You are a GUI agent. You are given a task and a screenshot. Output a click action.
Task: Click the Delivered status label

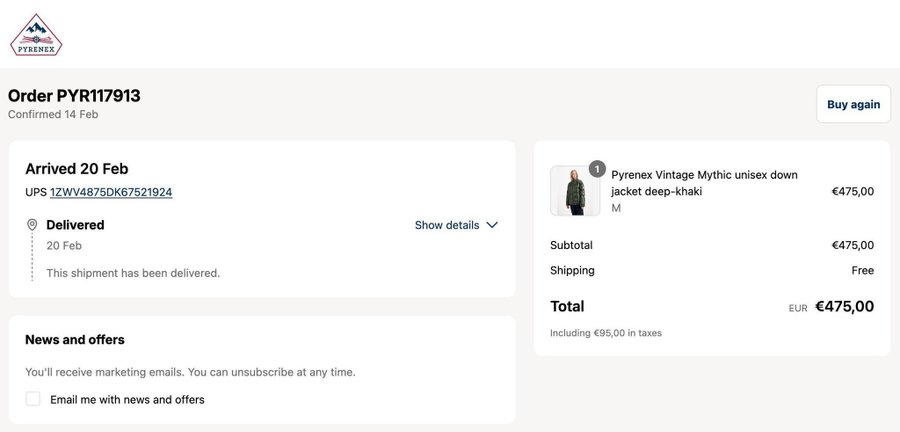(75, 225)
